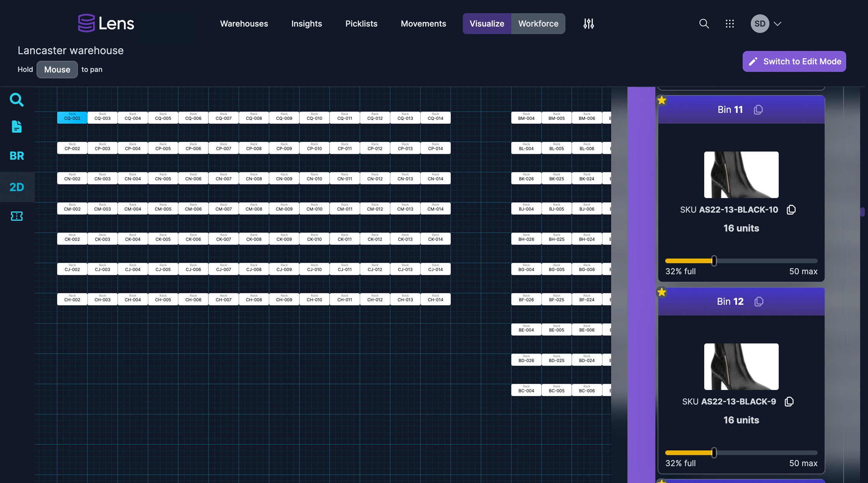
Task: Select rack CQ-002 in the warehouse map
Action: pyautogui.click(x=72, y=117)
